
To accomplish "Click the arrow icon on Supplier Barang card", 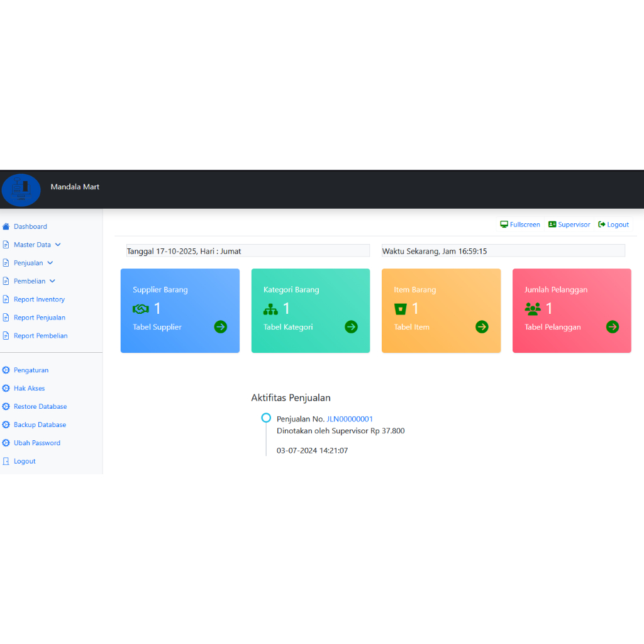I will tap(221, 327).
